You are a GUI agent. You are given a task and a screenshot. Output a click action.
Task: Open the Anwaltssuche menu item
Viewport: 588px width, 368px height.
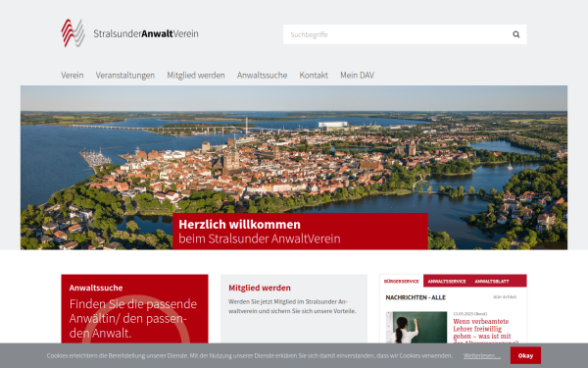(262, 76)
